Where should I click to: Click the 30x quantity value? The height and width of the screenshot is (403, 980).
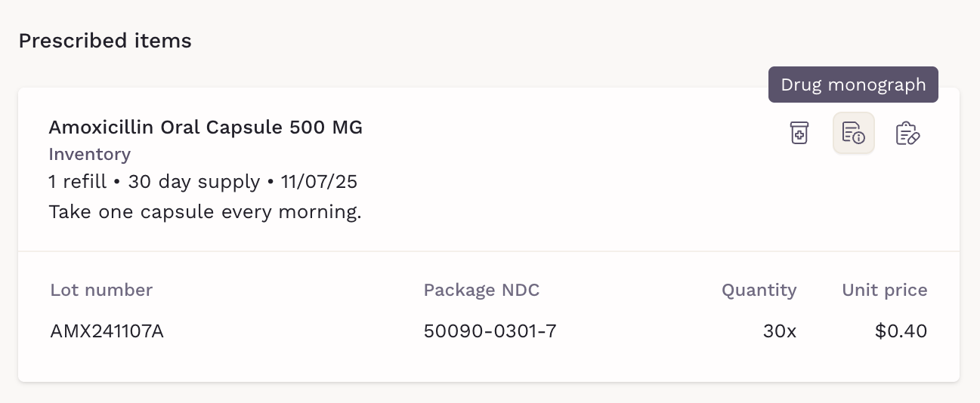tap(780, 331)
